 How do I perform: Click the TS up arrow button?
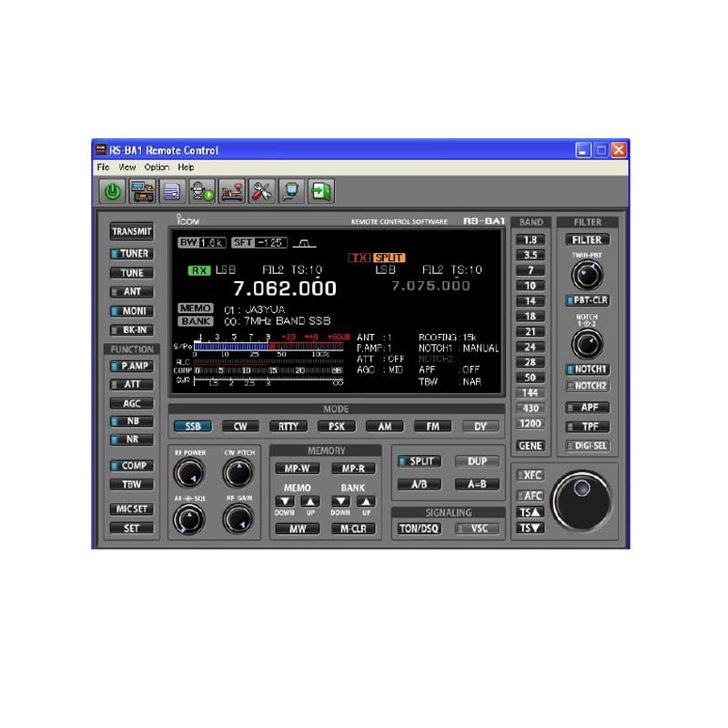tap(530, 512)
